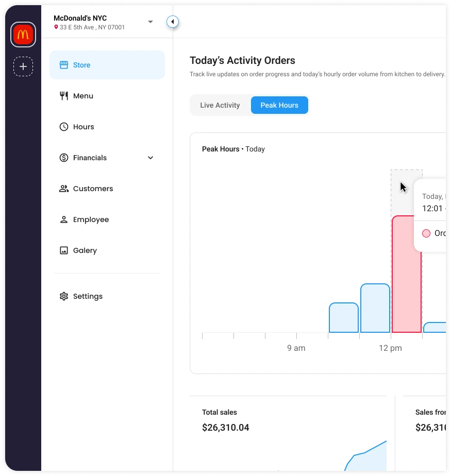Click the Hours clock icon
This screenshot has height=476, width=451.
64,127
